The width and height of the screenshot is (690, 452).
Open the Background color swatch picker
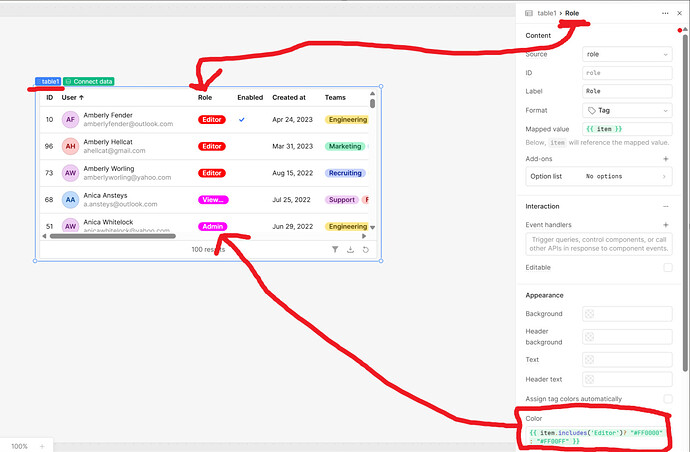tap(590, 314)
